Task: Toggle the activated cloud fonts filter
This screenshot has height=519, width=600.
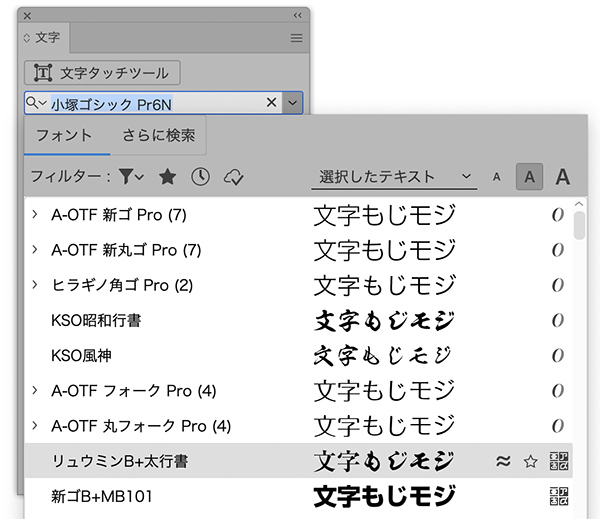Action: (x=233, y=177)
